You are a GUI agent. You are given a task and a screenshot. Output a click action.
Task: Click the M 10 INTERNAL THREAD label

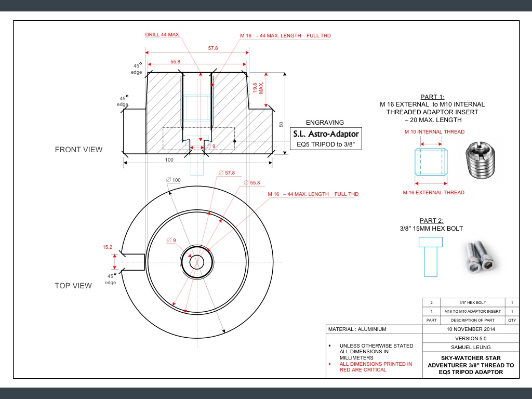click(x=434, y=132)
